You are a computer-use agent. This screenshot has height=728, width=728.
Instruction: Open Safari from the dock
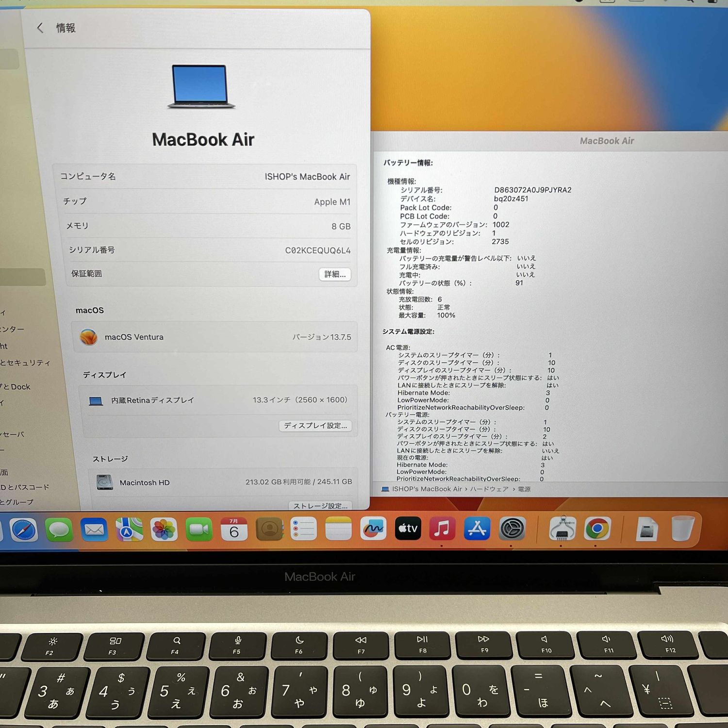pyautogui.click(x=23, y=529)
